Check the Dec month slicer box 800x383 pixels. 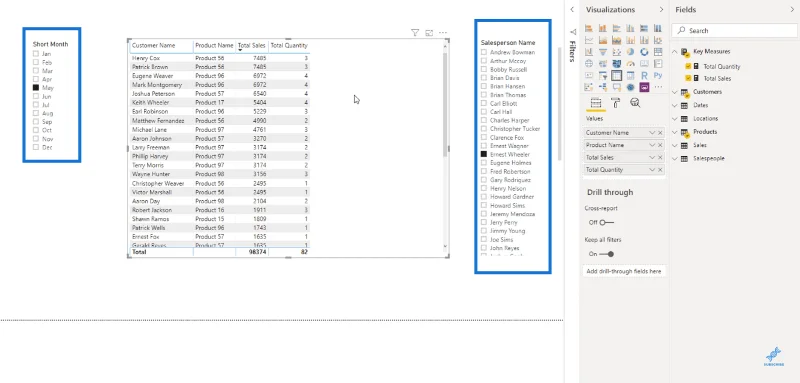click(x=36, y=147)
